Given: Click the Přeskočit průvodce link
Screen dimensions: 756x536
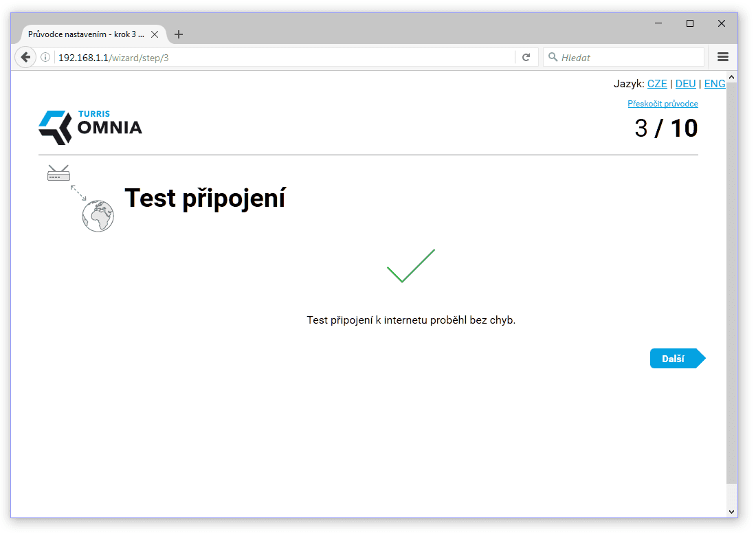Looking at the screenshot, I should [x=662, y=103].
